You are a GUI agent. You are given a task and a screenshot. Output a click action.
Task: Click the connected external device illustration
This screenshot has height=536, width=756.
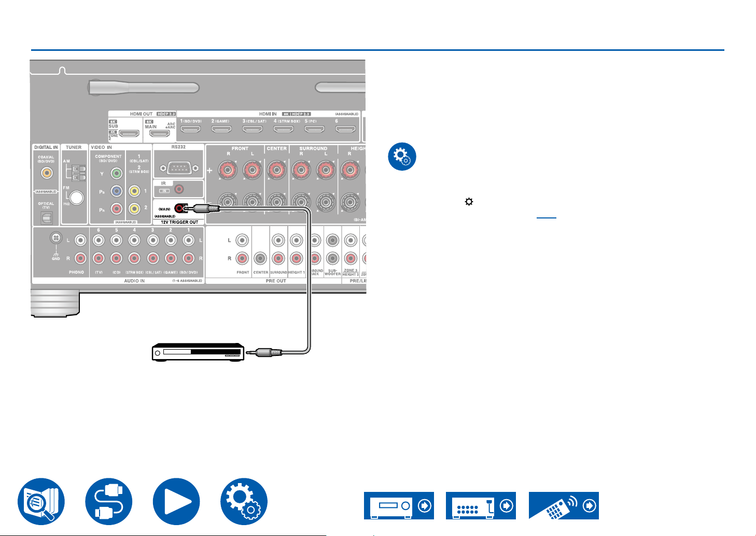198,352
